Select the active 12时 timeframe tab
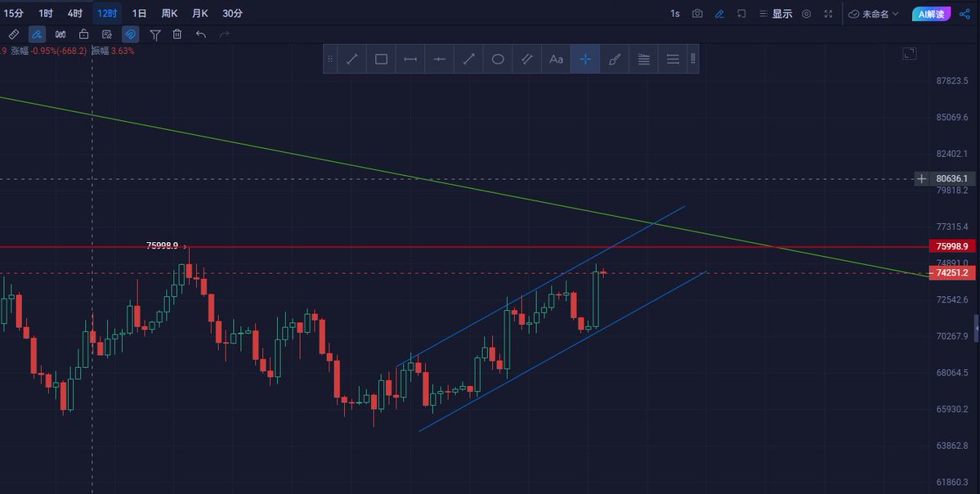 [107, 13]
